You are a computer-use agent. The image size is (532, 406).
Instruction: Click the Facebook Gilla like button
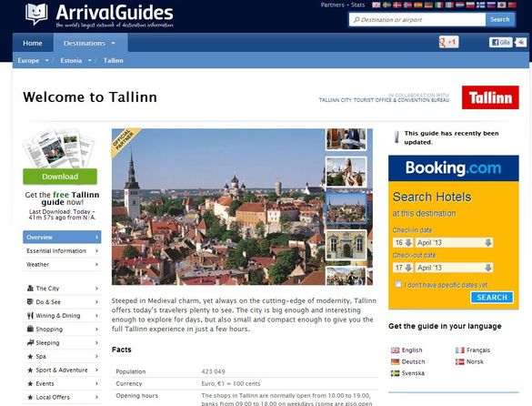[x=500, y=42]
